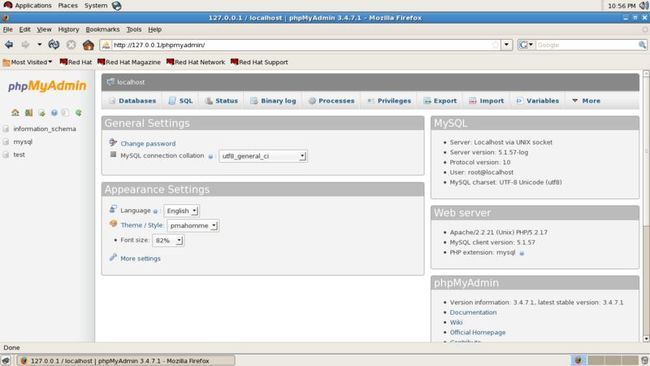Open MySQL connection collation dropdown

click(x=263, y=156)
